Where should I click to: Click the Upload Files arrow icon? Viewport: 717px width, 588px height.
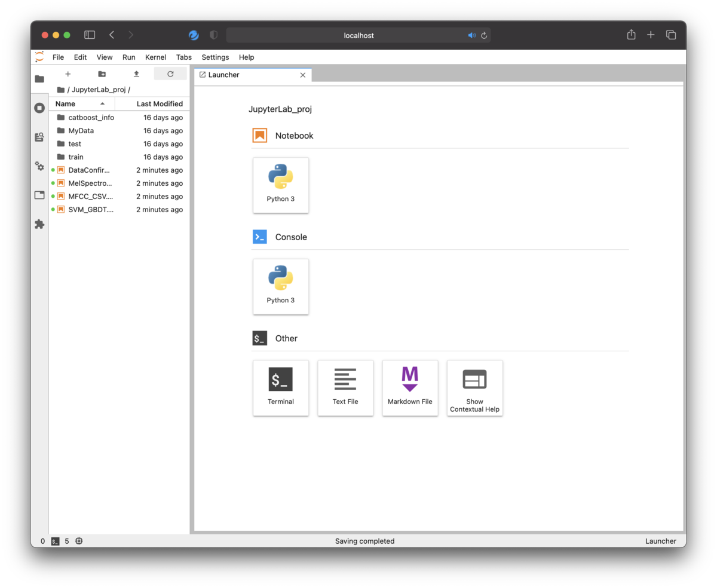point(136,74)
